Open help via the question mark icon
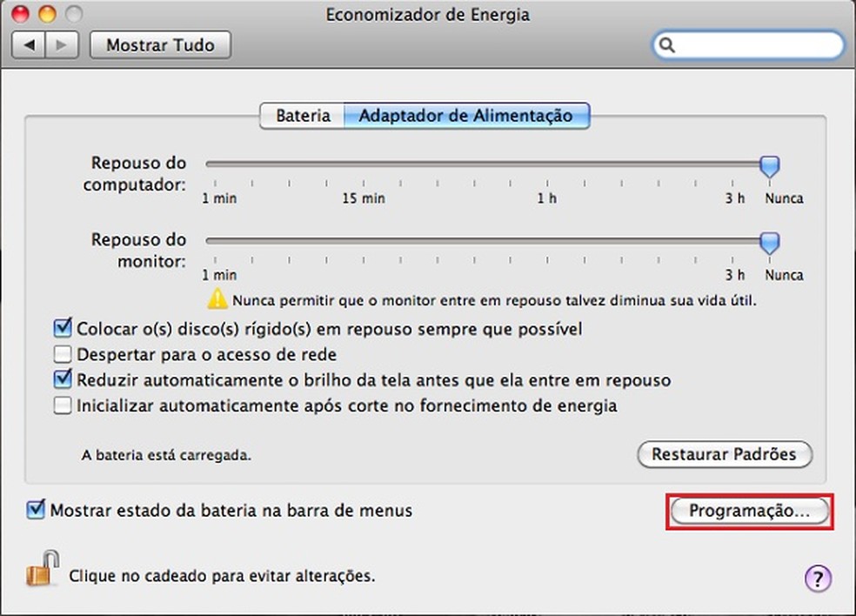The image size is (856, 616). click(x=818, y=578)
